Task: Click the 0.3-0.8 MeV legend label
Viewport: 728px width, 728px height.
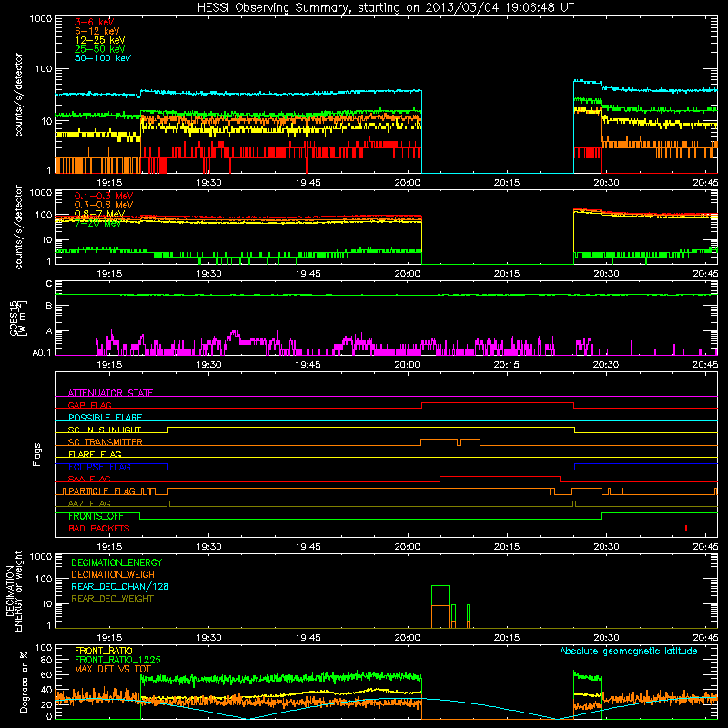Action: pyautogui.click(x=104, y=205)
